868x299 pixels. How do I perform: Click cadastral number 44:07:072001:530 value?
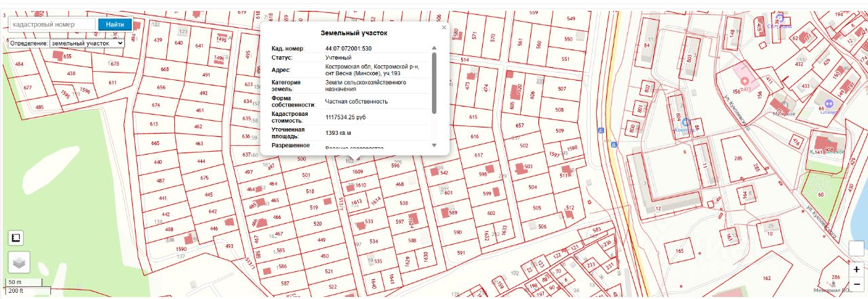click(x=349, y=49)
